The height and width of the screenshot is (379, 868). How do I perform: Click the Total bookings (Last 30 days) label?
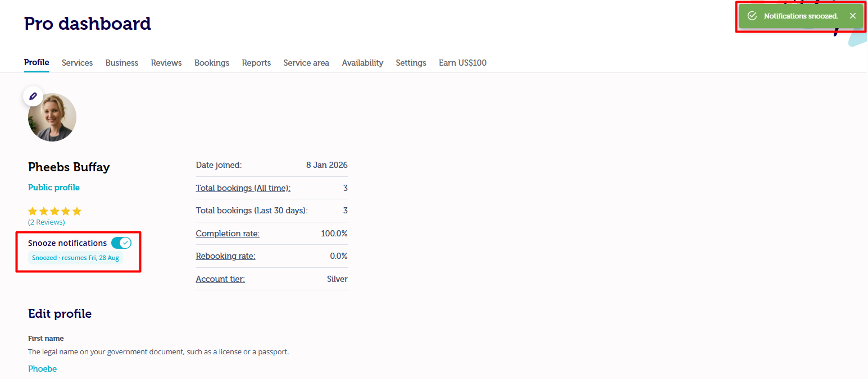252,211
